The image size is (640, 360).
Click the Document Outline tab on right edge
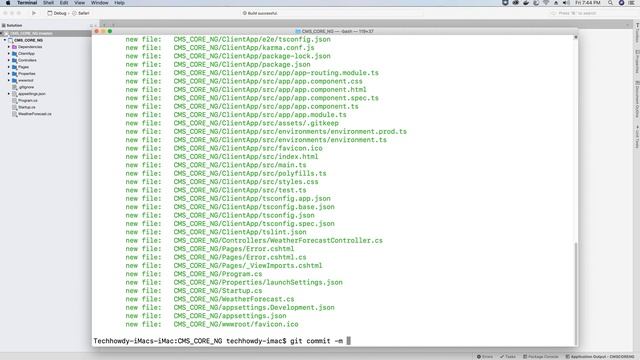tap(637, 99)
